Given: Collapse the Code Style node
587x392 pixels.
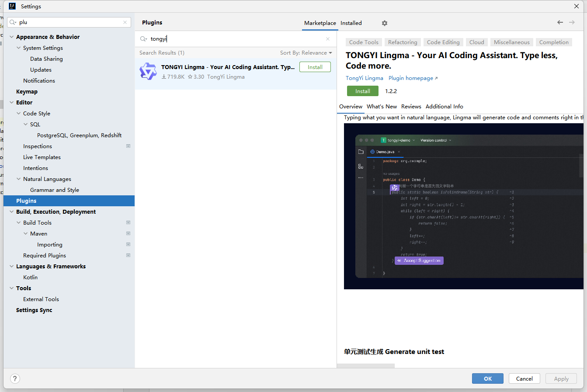Looking at the screenshot, I should tap(19, 114).
